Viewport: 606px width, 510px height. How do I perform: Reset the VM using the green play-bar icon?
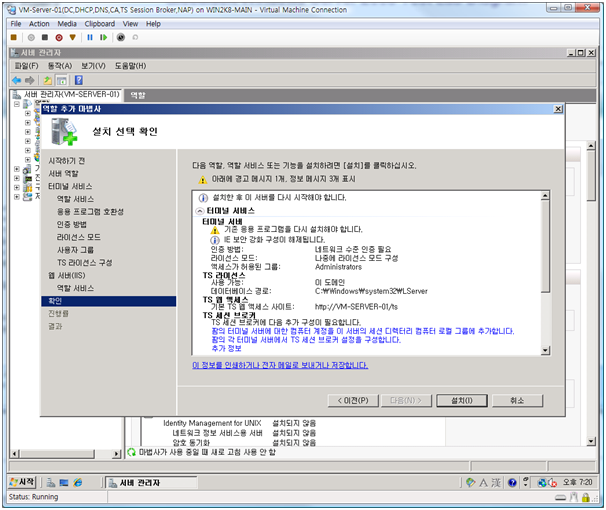[x=103, y=37]
